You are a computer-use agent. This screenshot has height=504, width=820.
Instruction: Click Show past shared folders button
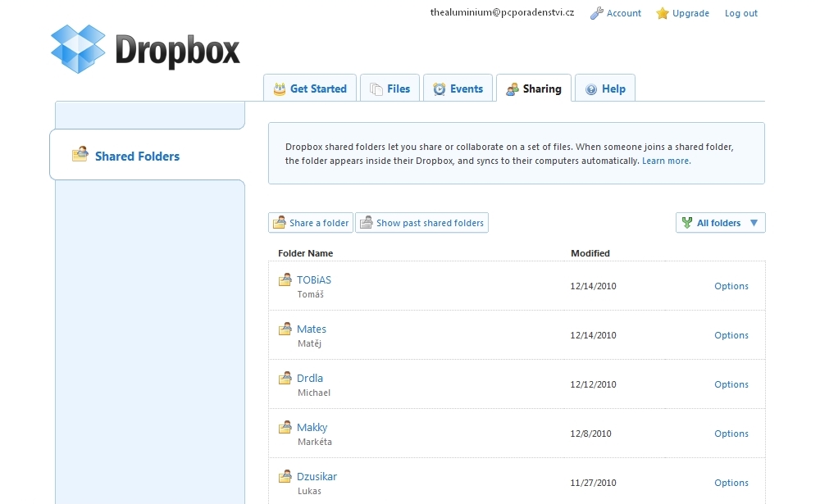tap(422, 223)
